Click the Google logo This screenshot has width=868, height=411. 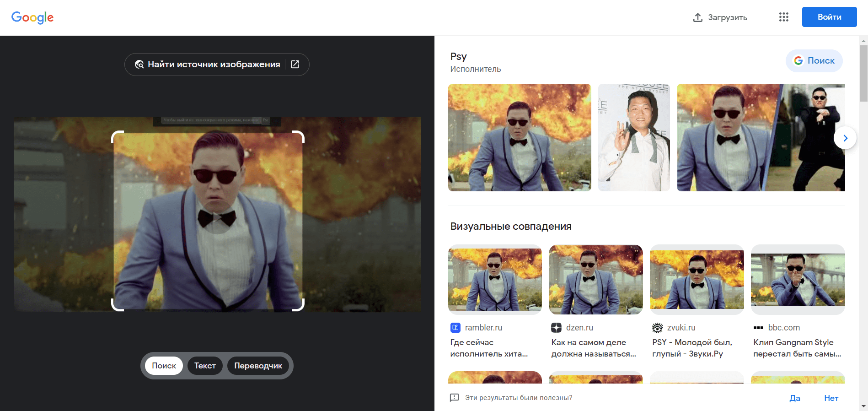[32, 17]
